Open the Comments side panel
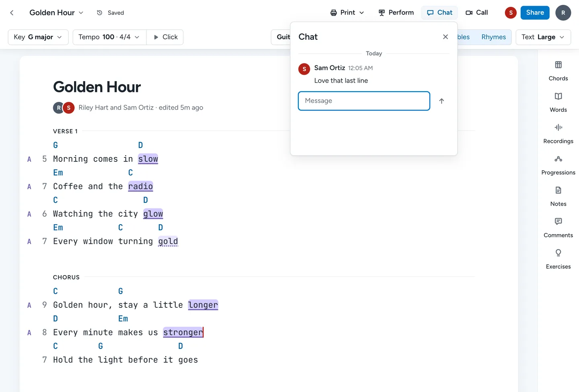Image resolution: width=579 pixels, height=392 pixels. [558, 227]
